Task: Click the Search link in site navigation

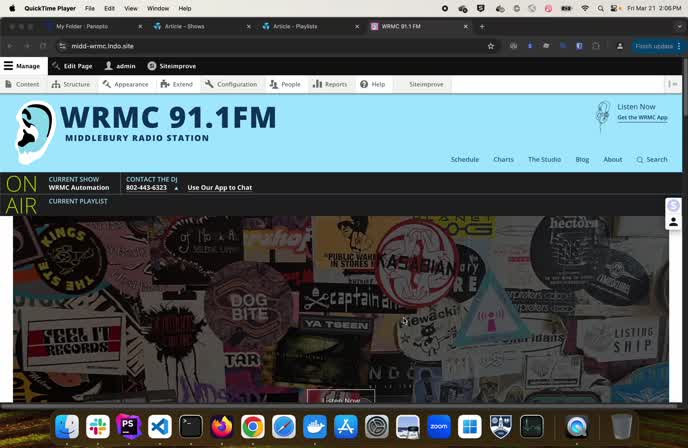Action: [x=652, y=159]
